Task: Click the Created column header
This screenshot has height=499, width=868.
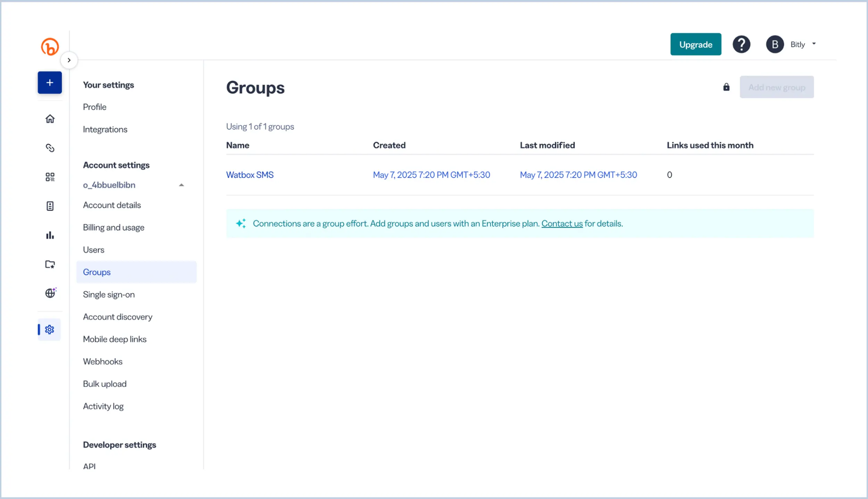Action: pyautogui.click(x=389, y=145)
